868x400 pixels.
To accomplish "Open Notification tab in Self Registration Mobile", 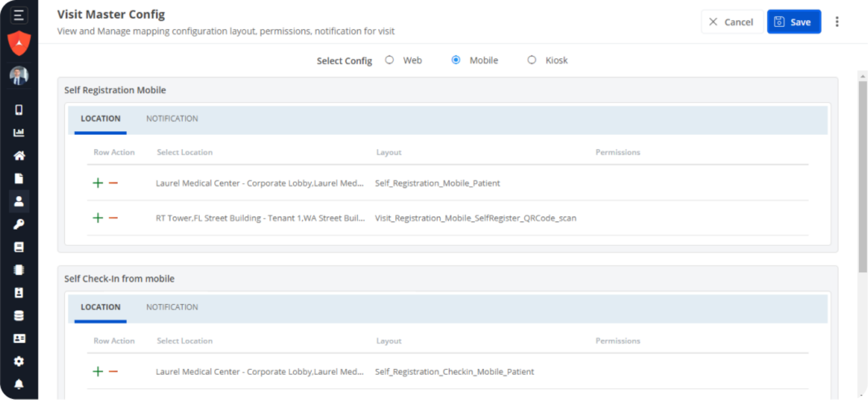I will [172, 118].
